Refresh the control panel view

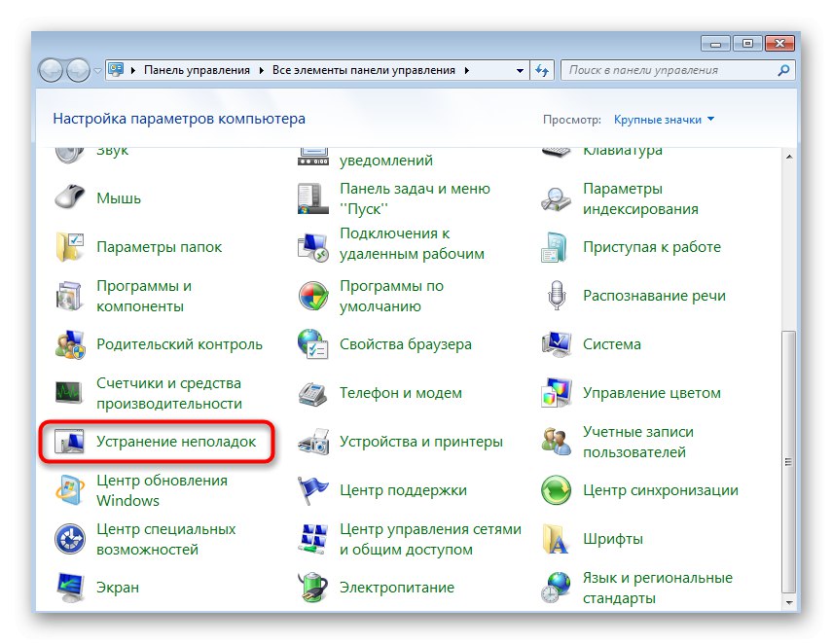pos(542,70)
